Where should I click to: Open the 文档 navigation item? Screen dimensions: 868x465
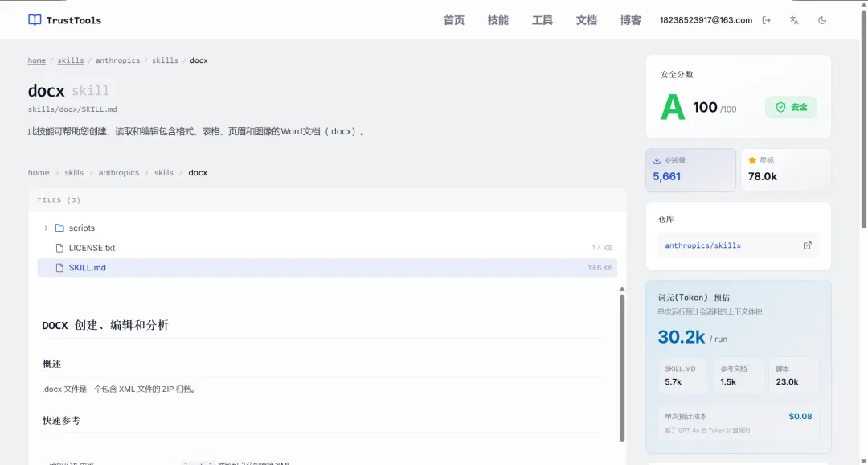click(587, 20)
